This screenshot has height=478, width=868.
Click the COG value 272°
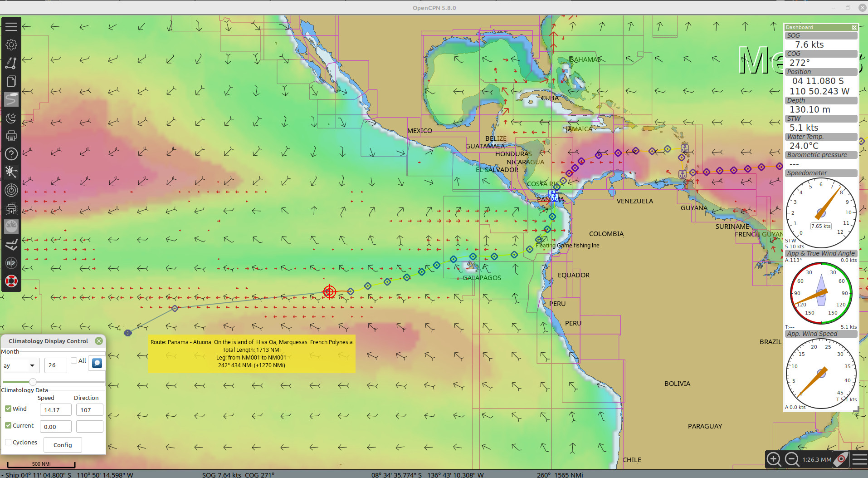pyautogui.click(x=800, y=63)
